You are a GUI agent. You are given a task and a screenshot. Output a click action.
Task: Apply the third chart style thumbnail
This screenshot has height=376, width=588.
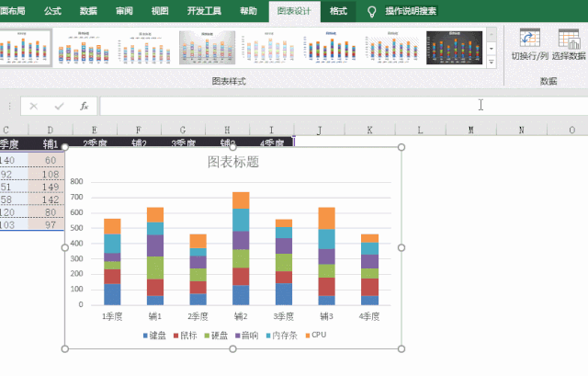click(x=145, y=48)
